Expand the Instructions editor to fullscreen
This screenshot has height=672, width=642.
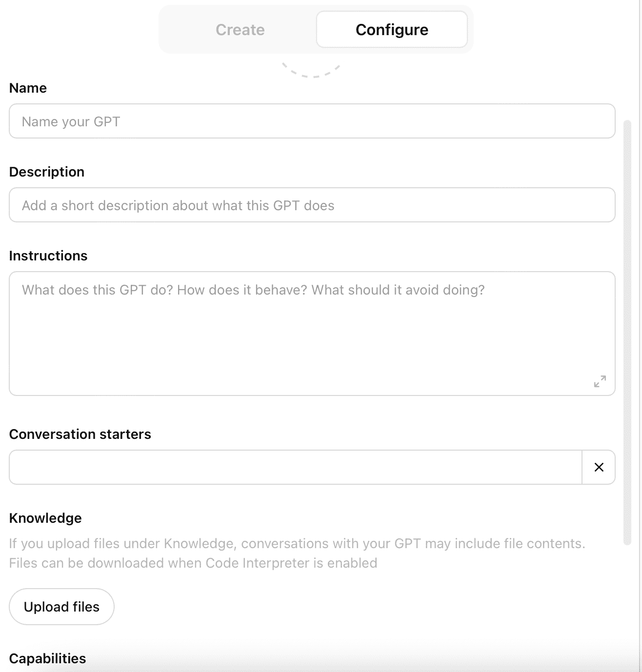point(600,382)
